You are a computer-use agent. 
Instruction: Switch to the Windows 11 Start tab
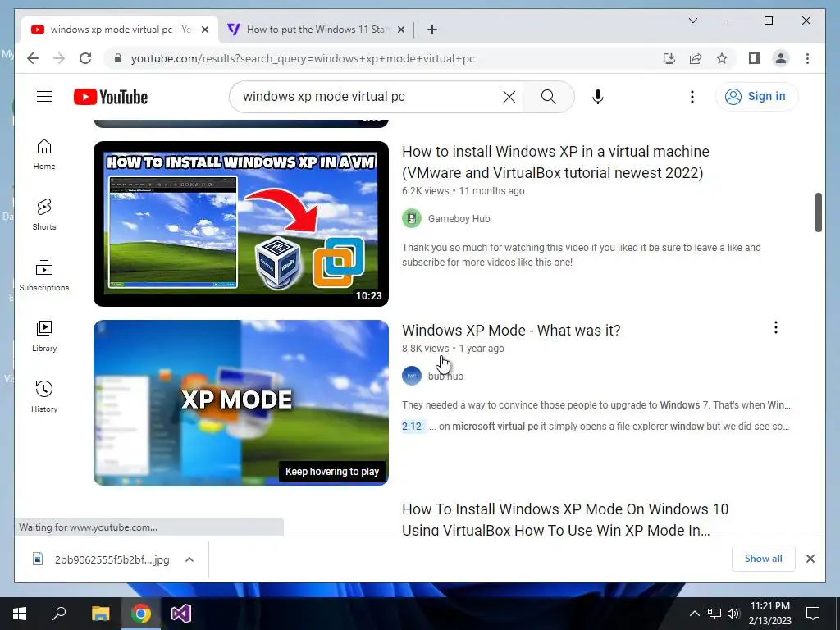[x=316, y=30]
